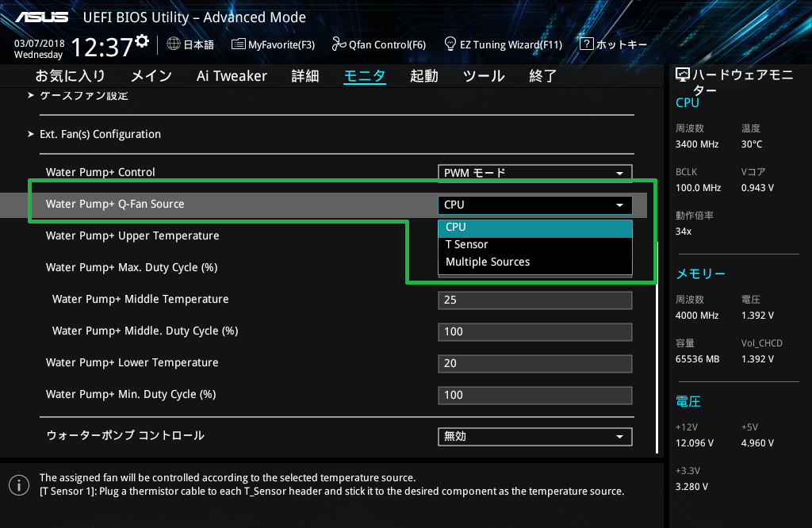Viewport: 812px width, 528px height.
Task: Click the globe language icon
Action: pos(174,44)
